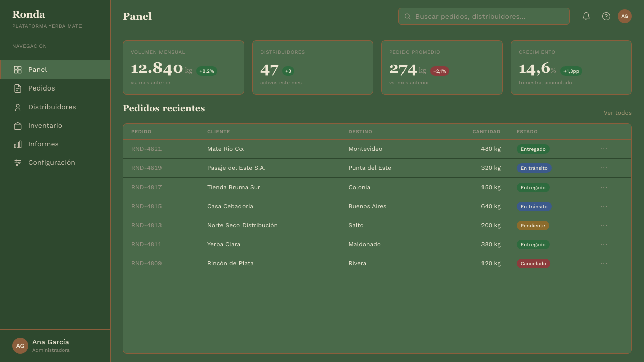Open actions menu for order RND-4819
The width and height of the screenshot is (644, 362).
[604, 168]
